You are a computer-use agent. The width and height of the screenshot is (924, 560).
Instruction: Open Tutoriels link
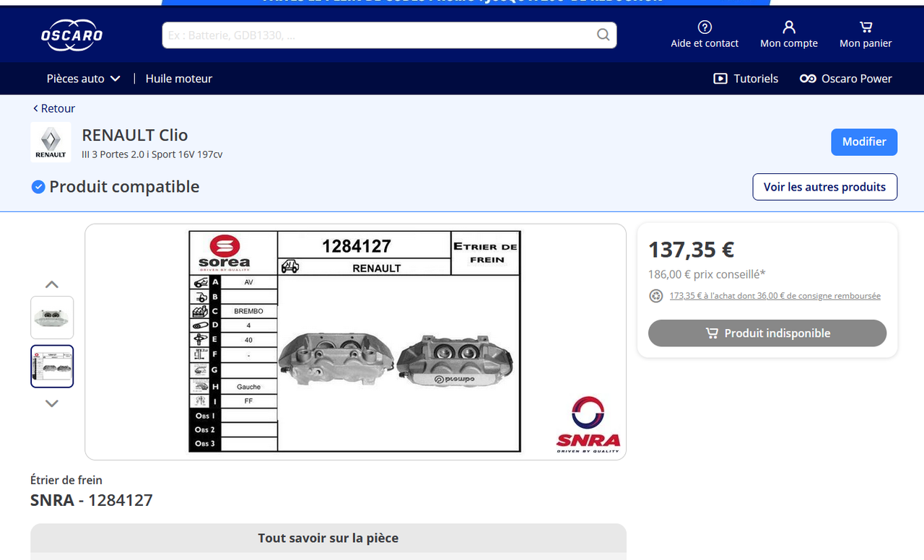(746, 79)
